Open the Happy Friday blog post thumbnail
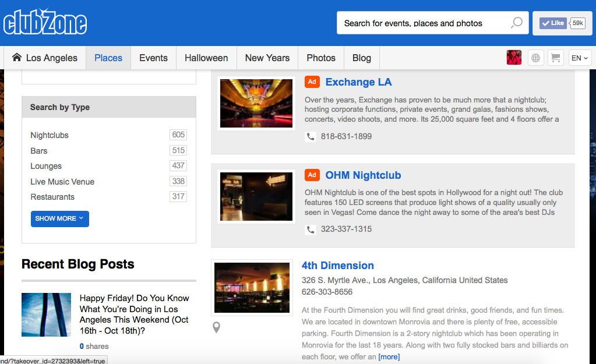The height and width of the screenshot is (364, 596). (x=47, y=314)
